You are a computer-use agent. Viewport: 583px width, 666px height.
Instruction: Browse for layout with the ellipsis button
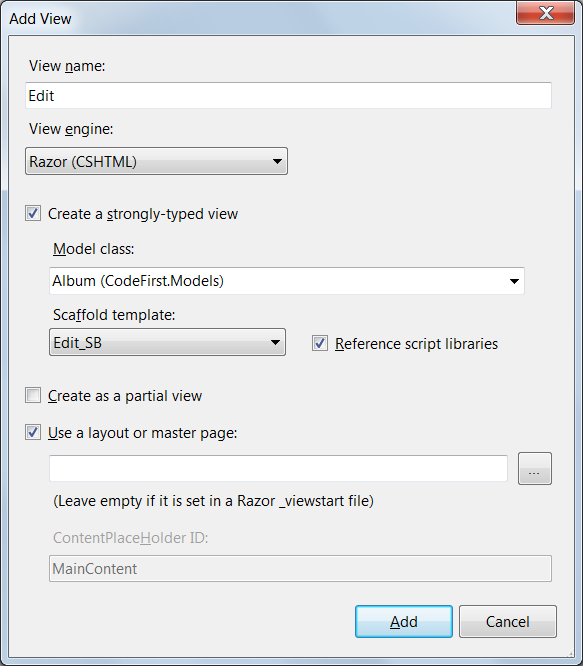pos(535,468)
